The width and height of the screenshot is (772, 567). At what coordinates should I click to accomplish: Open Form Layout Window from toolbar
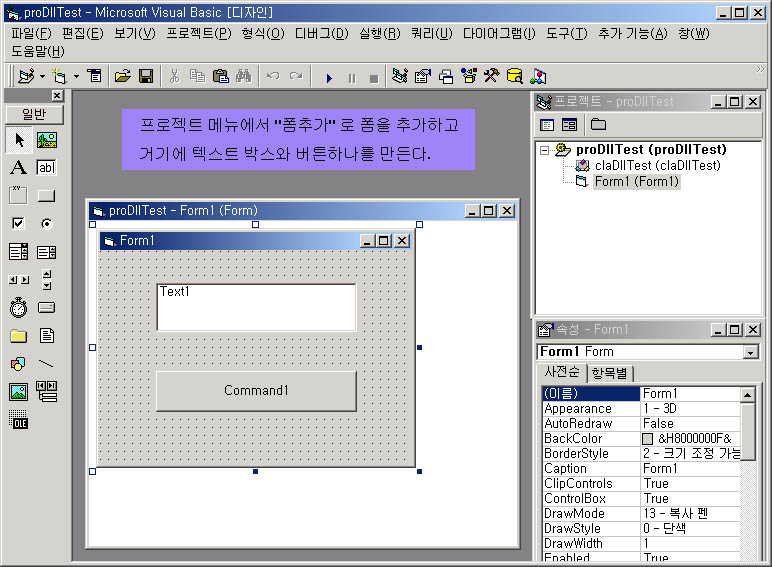(x=446, y=76)
